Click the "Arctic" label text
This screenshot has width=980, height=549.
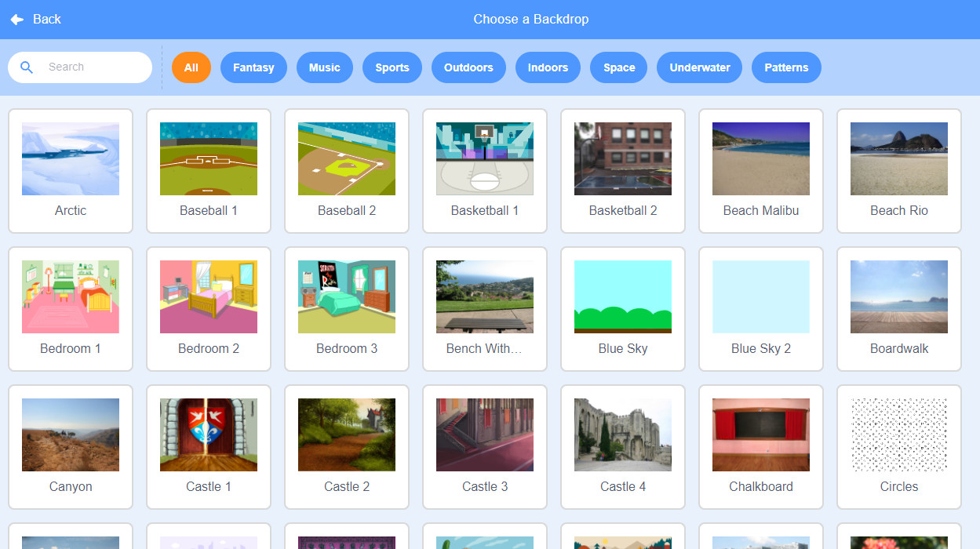(x=71, y=211)
